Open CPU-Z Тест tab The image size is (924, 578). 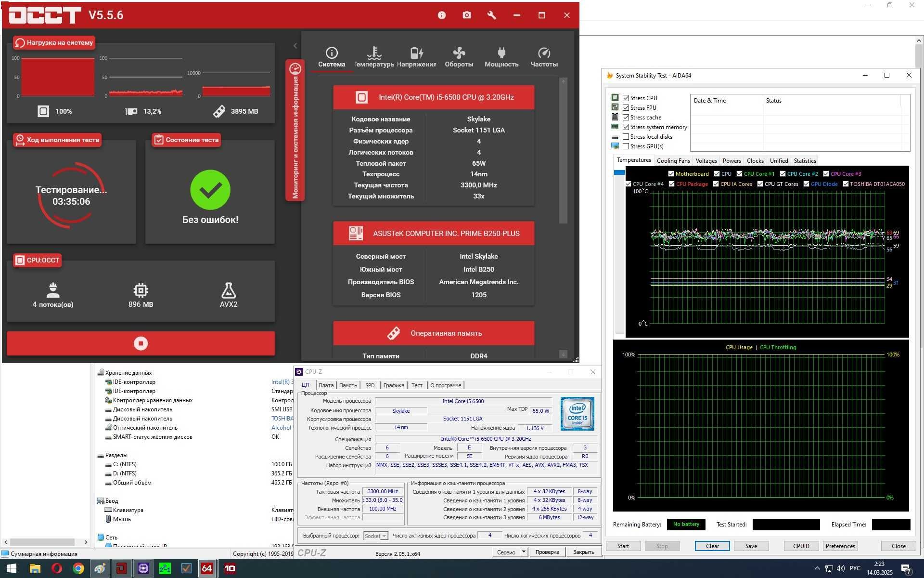point(417,385)
